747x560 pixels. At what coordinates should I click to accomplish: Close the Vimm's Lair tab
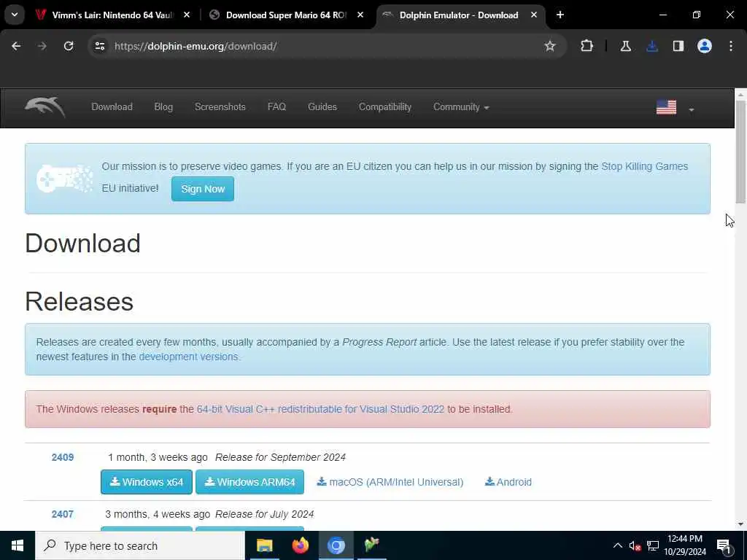[x=187, y=15]
